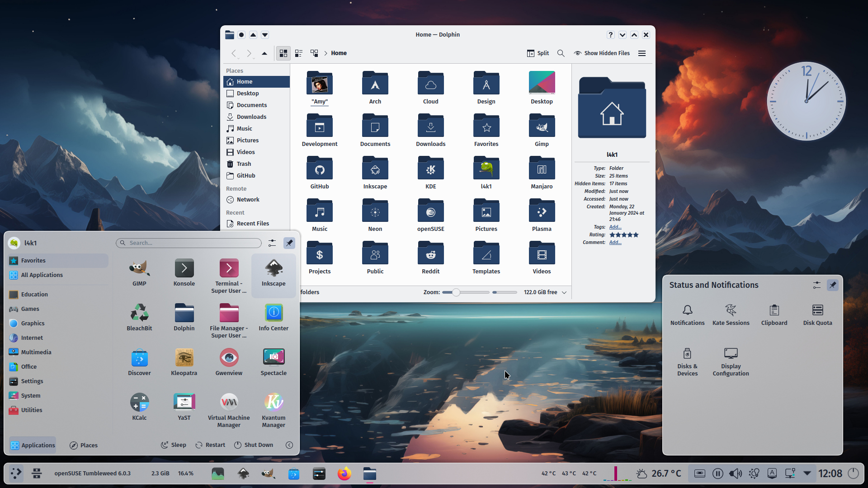The height and width of the screenshot is (488, 868).
Task: Launch Konsole from Favorites
Action: pos(184,273)
